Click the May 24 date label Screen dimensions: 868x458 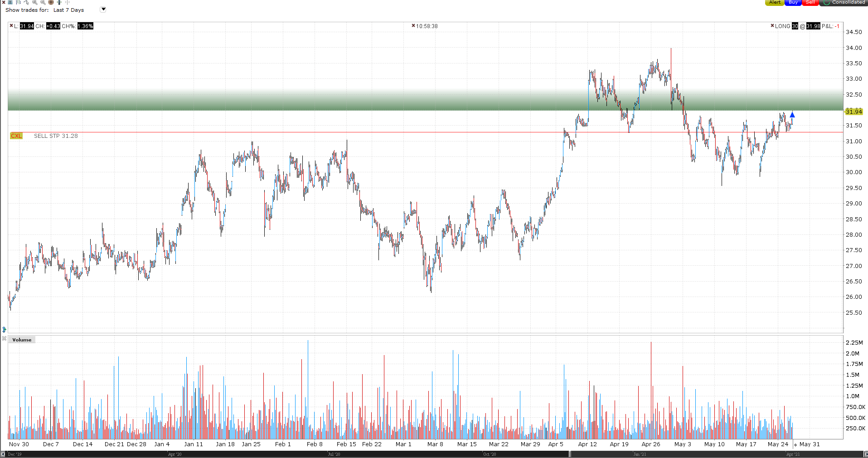[778, 444]
